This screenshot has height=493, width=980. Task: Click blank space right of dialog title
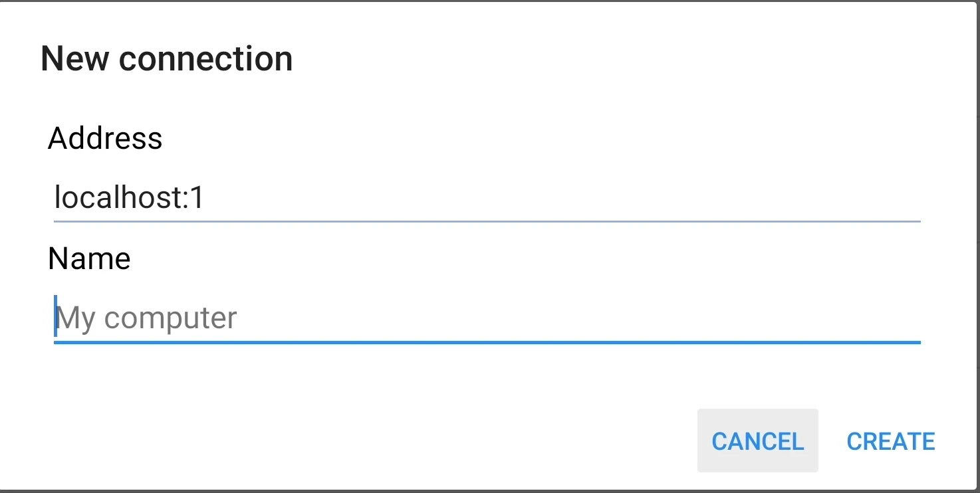pyautogui.click(x=598, y=58)
